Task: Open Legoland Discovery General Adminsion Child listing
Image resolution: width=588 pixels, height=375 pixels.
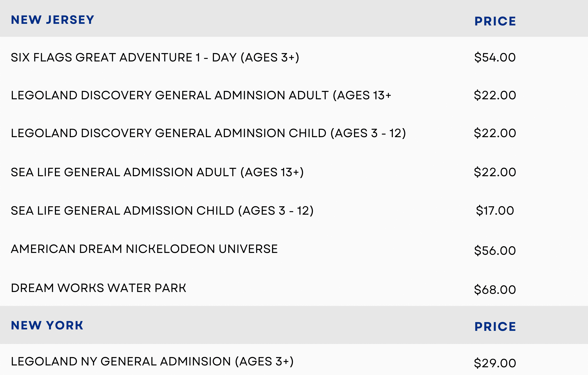Action: pyautogui.click(x=208, y=133)
